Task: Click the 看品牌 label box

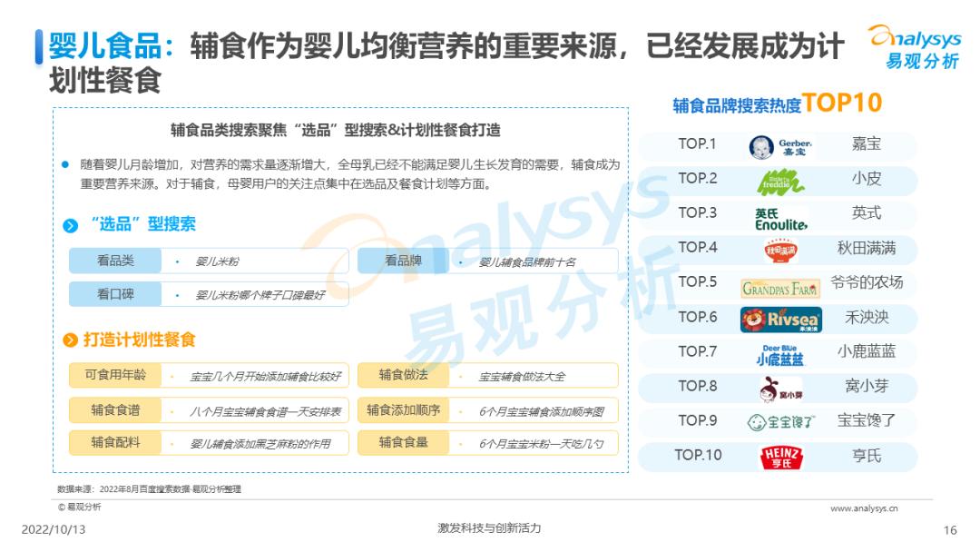Action: click(x=403, y=261)
